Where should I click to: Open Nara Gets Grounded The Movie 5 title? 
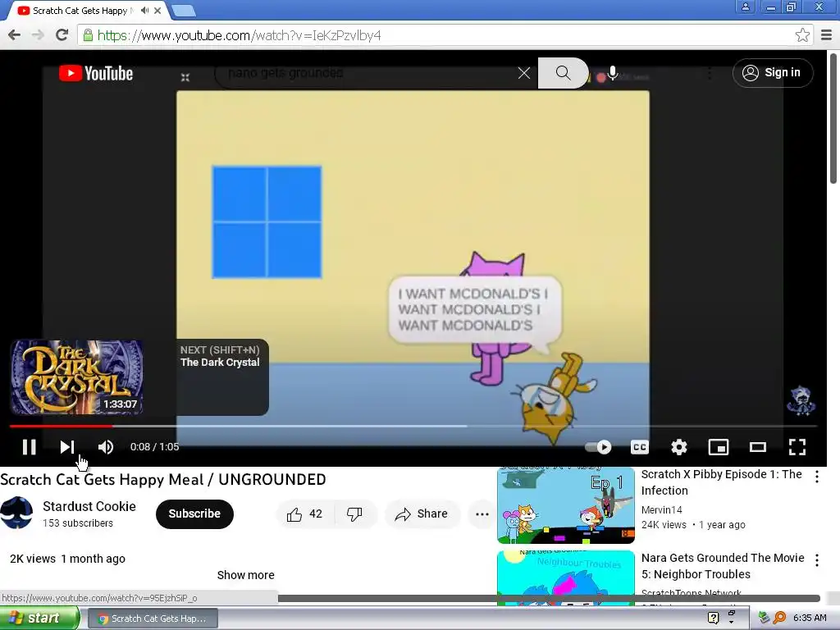(722, 566)
